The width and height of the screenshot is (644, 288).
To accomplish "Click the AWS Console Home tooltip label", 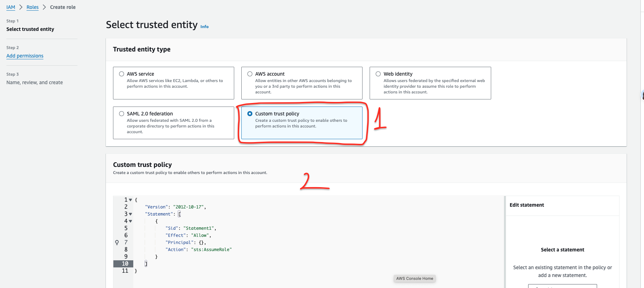I will tap(415, 278).
